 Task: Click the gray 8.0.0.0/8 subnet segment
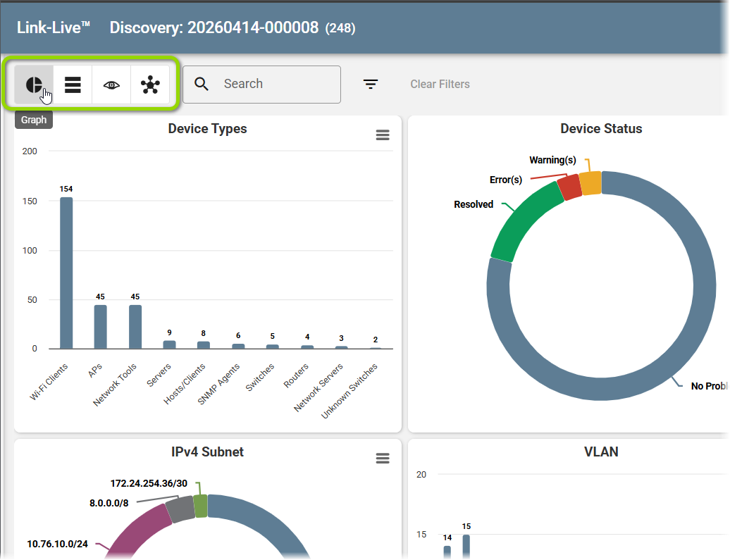coord(180,509)
